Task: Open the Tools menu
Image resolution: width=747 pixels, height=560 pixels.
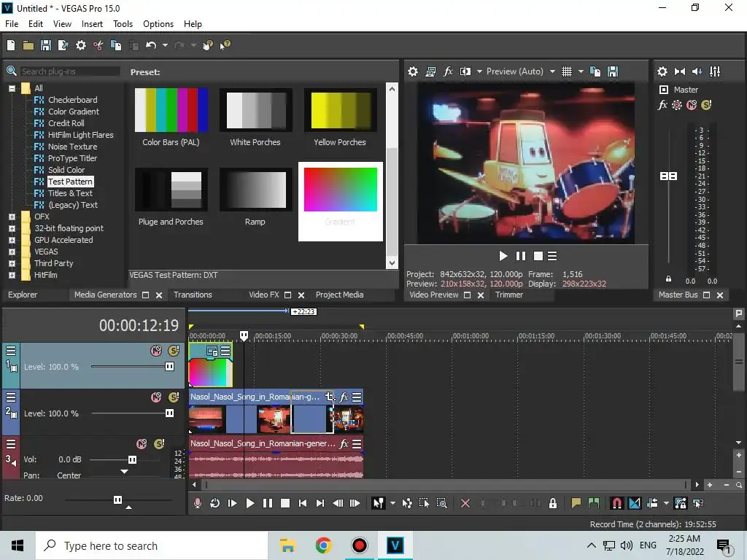Action: (123, 24)
